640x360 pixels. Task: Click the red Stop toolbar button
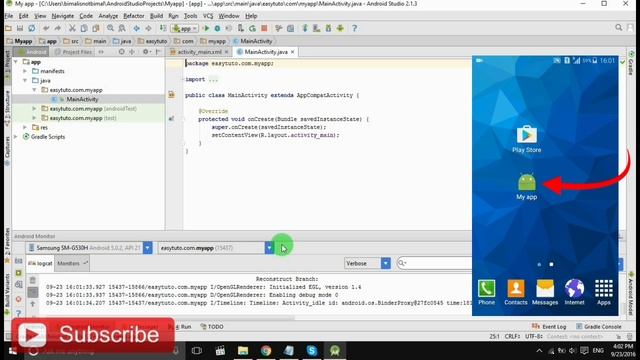pyautogui.click(x=264, y=28)
